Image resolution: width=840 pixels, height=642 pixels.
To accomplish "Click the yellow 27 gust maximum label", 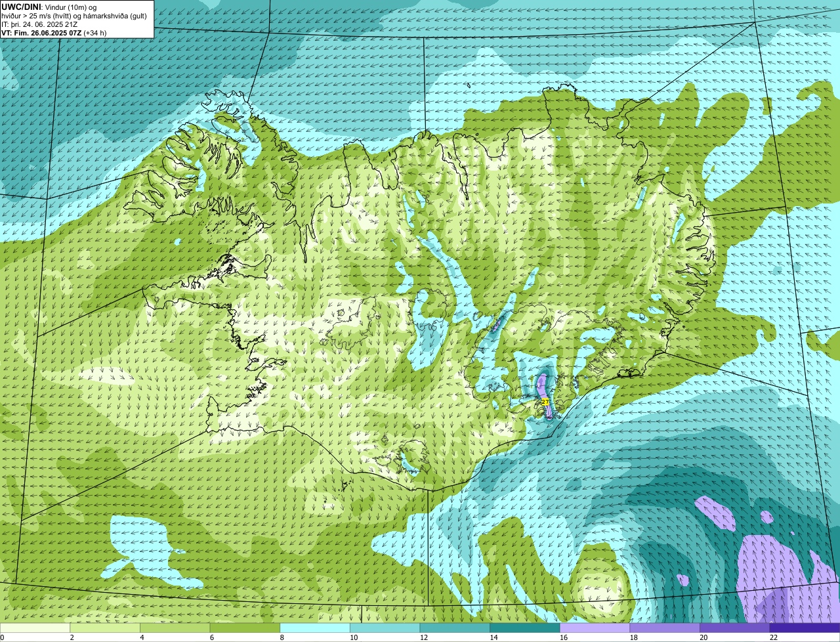I will 545,402.
